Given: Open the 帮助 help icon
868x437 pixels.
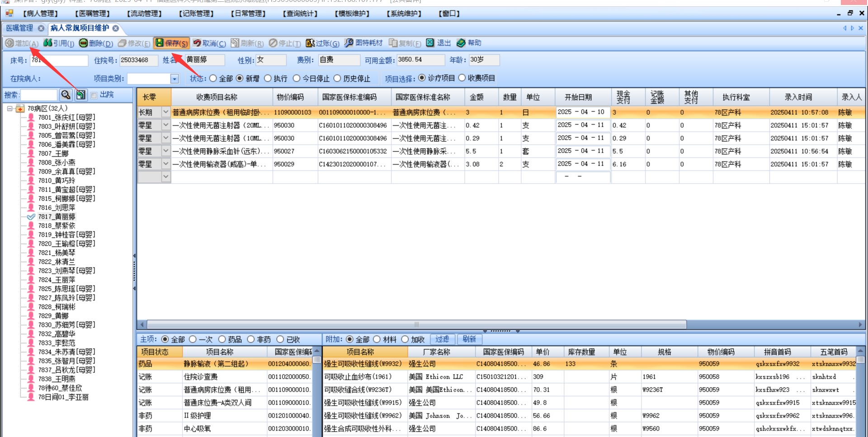Looking at the screenshot, I should 461,43.
